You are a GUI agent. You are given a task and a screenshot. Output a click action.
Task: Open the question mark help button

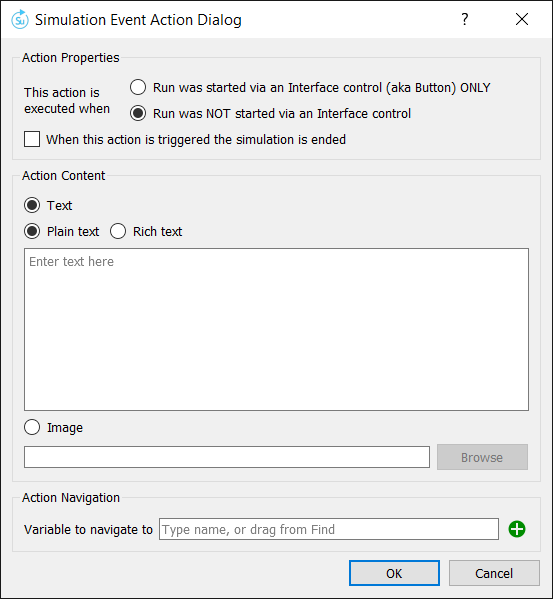pyautogui.click(x=464, y=19)
